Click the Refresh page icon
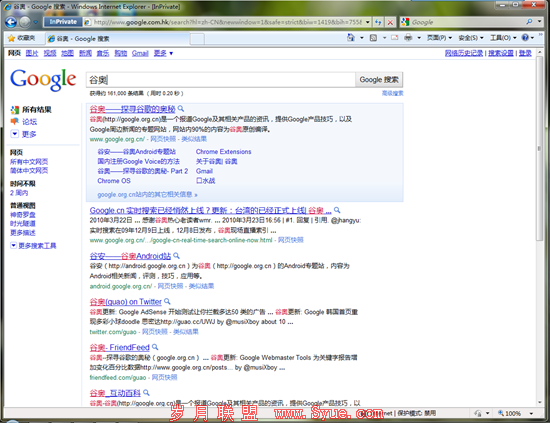The width and height of the screenshot is (550, 423). 378,22
